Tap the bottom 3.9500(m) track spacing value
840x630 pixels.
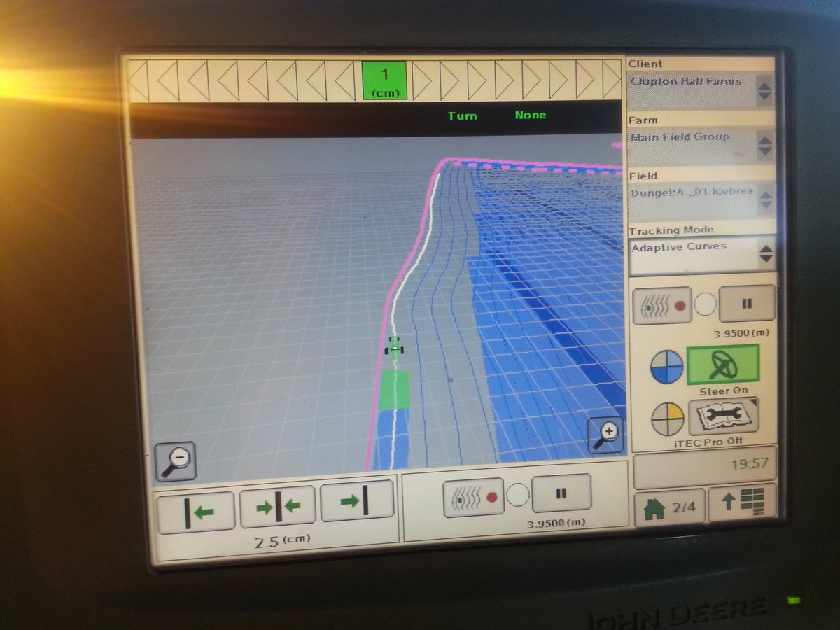pos(556,523)
